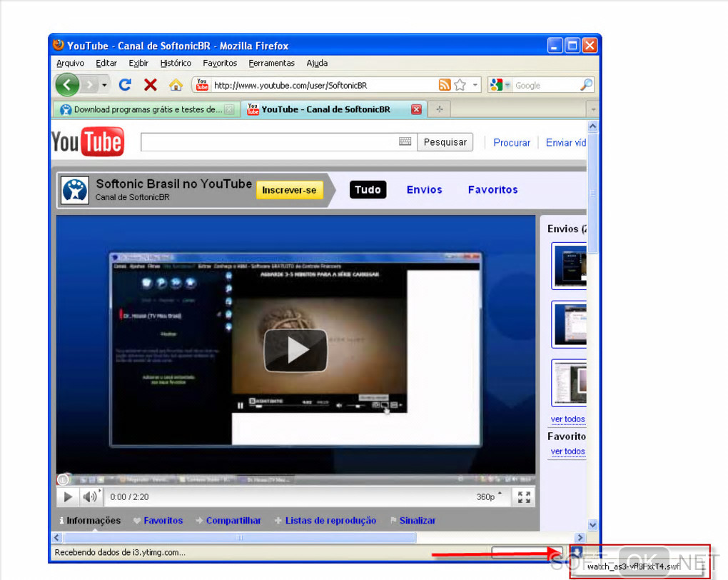Open the list all tabs dropdown

(x=593, y=110)
